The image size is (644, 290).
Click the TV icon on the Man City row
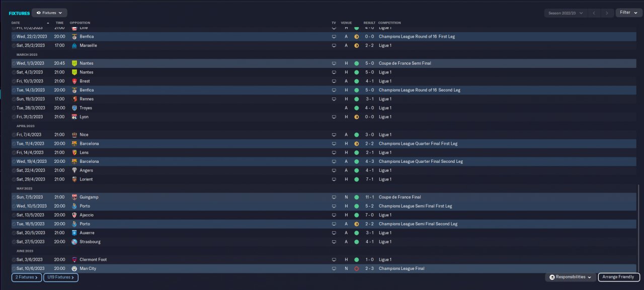[x=334, y=269]
